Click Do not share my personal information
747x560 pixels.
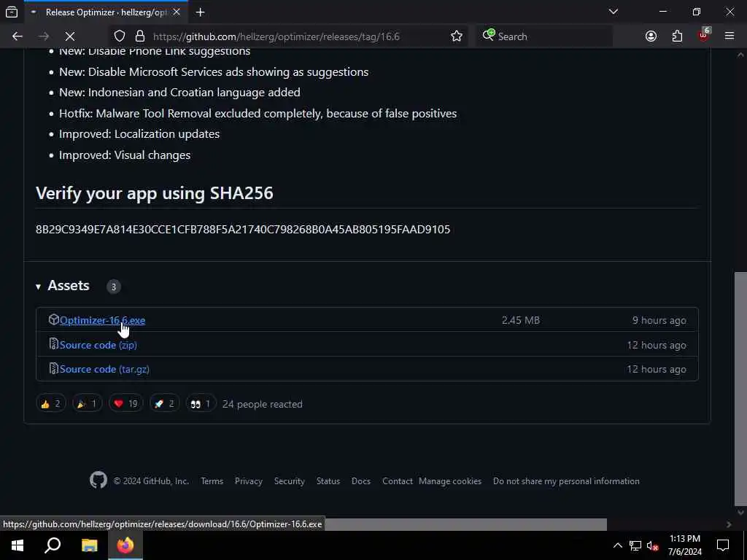(x=566, y=481)
